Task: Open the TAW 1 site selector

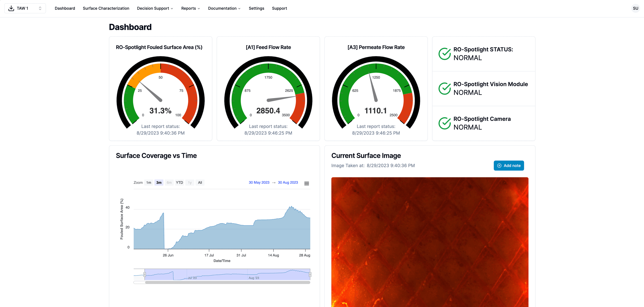Action: [25, 8]
